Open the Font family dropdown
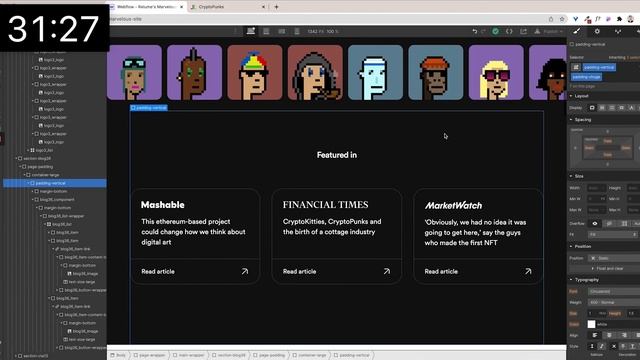 point(614,291)
